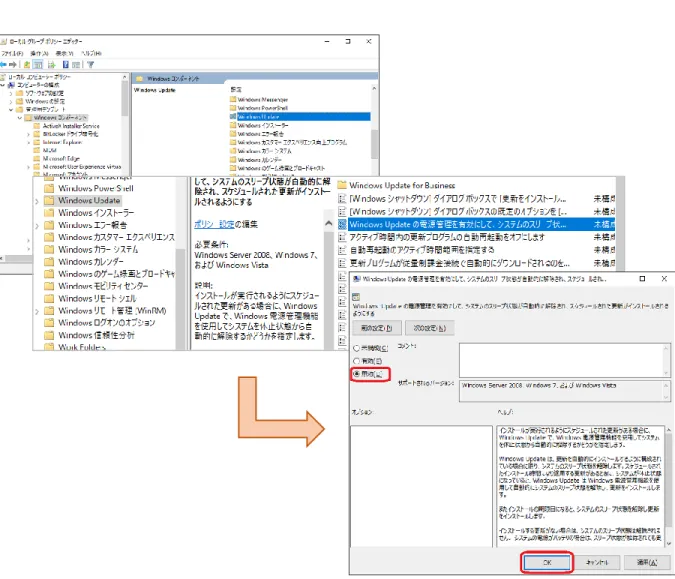Maximize the policy setting dialog
Image resolution: width=675 pixels, height=579 pixels.
pos(642,279)
